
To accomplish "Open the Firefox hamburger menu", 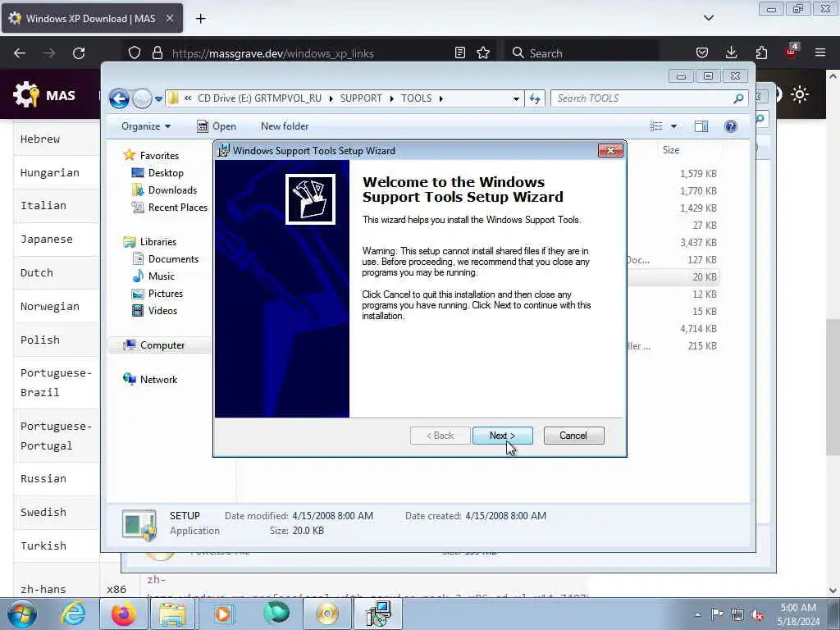I will point(820,53).
